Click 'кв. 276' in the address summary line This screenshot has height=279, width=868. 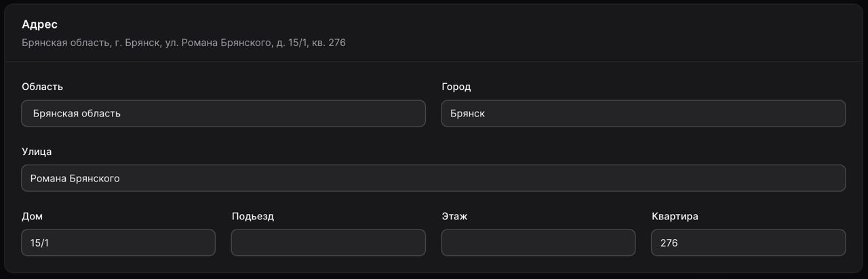point(329,43)
